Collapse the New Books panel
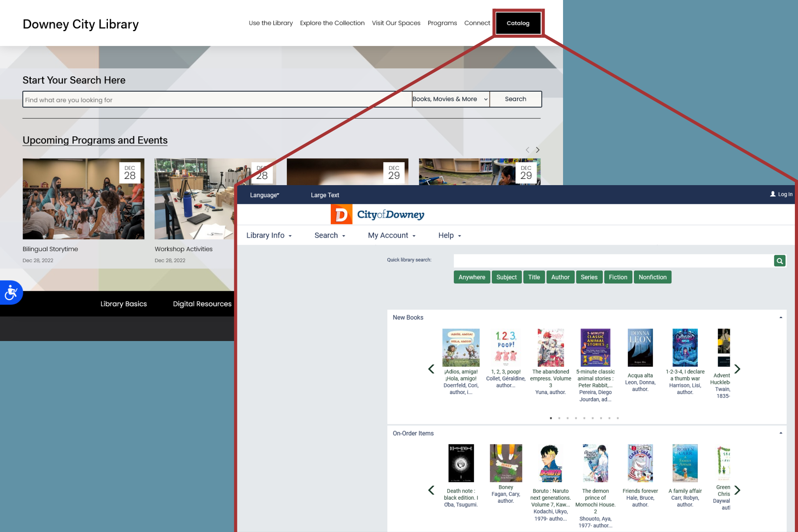 coord(780,317)
